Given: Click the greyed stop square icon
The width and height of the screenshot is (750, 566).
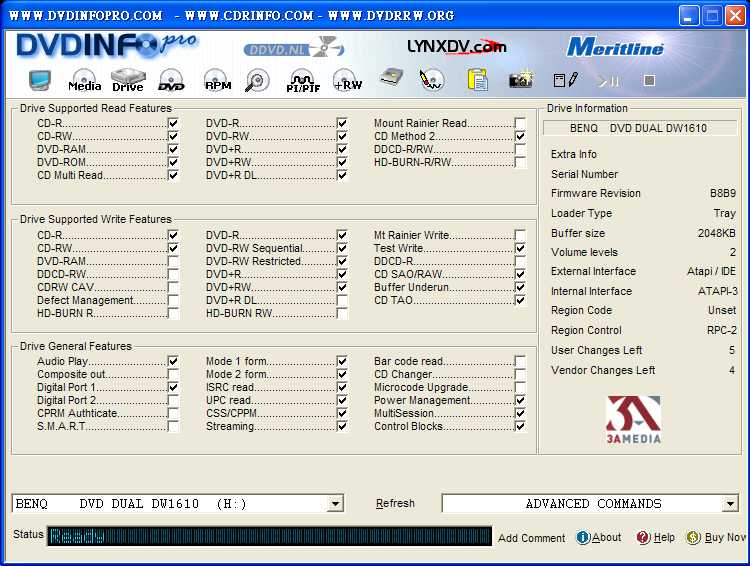Looking at the screenshot, I should (x=649, y=80).
